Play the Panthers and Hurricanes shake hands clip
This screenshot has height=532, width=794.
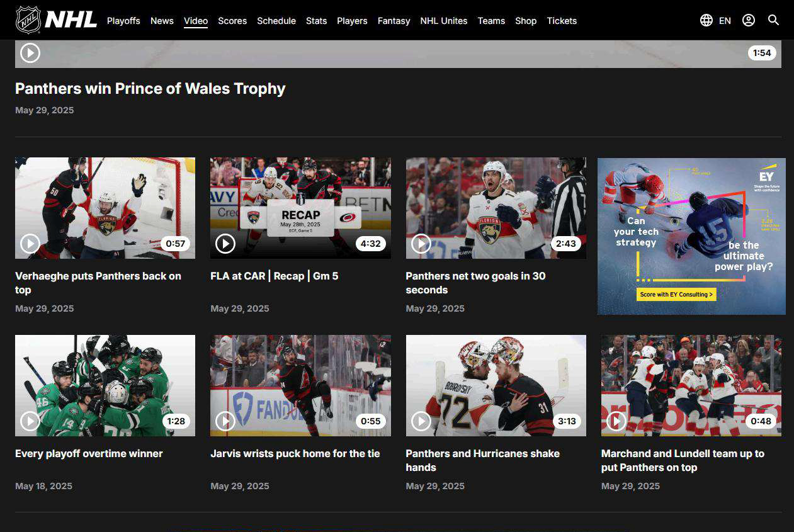421,421
